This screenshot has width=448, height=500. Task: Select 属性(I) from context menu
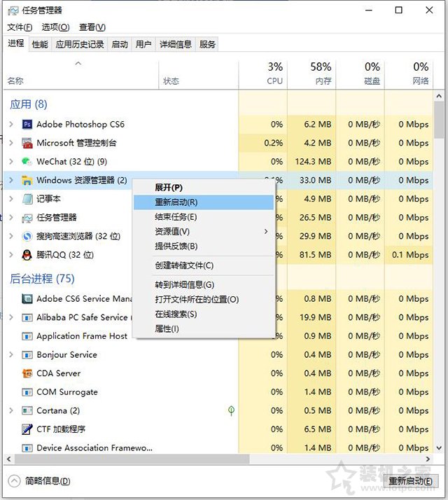204,328
